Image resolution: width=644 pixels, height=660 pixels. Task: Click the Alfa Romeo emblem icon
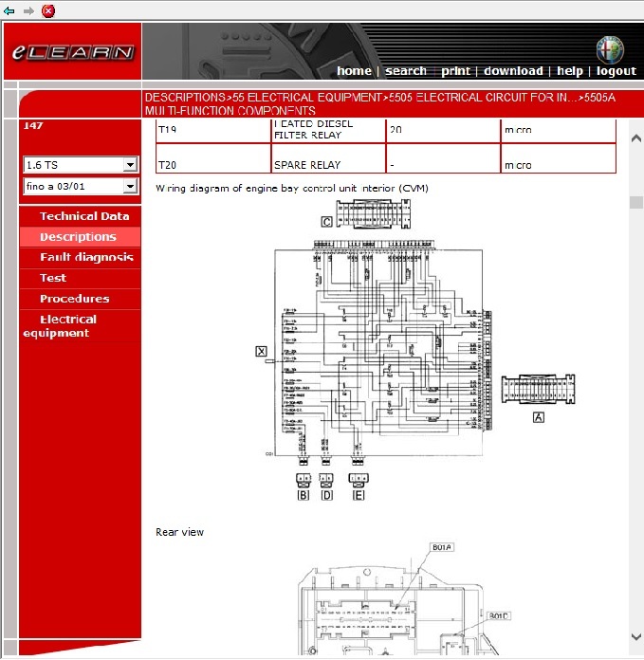point(610,50)
